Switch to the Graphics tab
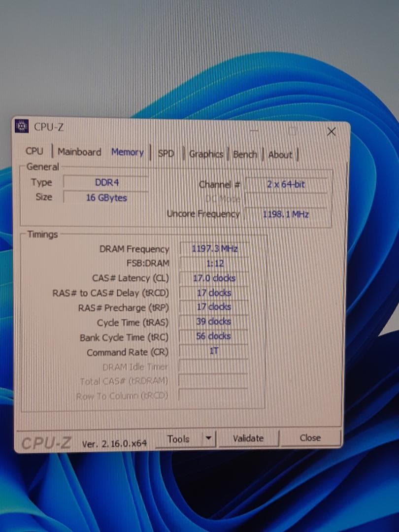This screenshot has height=532, width=399. pyautogui.click(x=205, y=154)
